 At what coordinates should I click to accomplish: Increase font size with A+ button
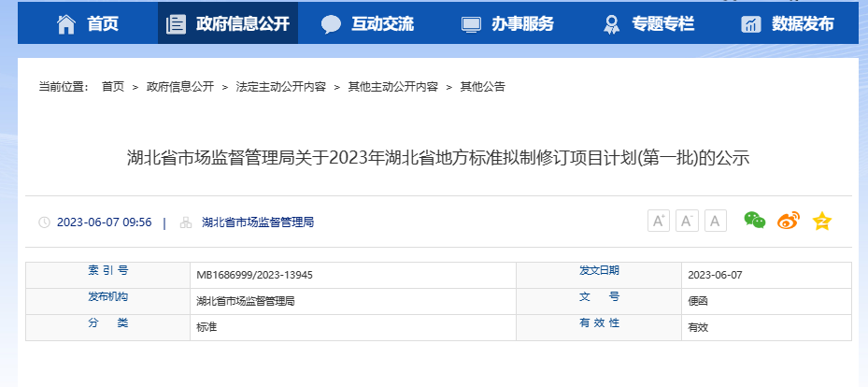pos(659,221)
